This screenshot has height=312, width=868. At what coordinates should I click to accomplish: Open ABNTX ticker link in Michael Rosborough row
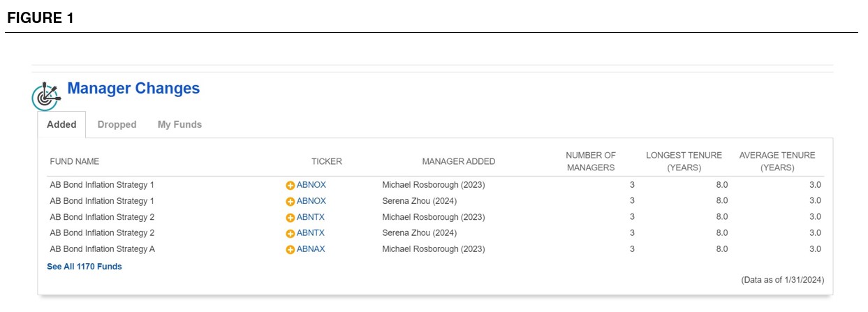[311, 217]
